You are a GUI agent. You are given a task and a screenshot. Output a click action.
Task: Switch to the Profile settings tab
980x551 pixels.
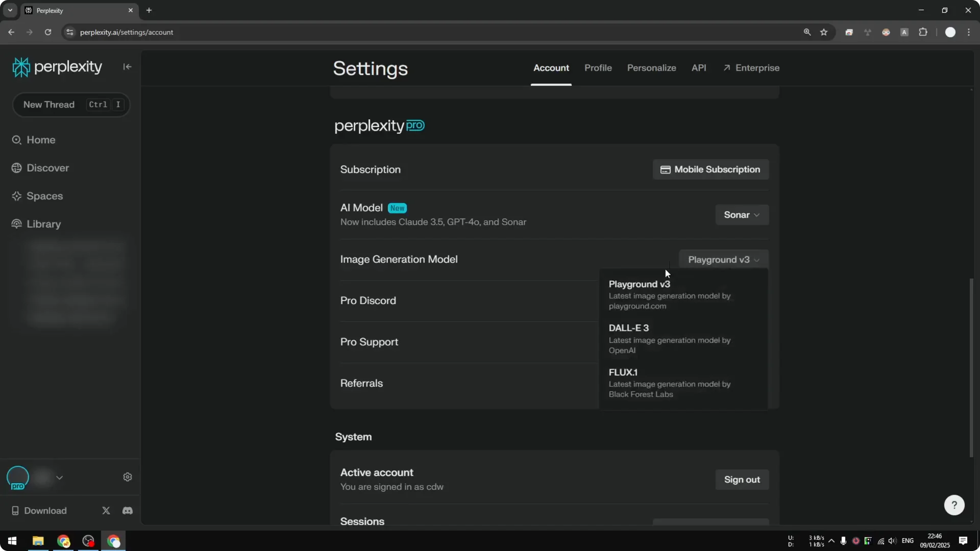tap(598, 68)
